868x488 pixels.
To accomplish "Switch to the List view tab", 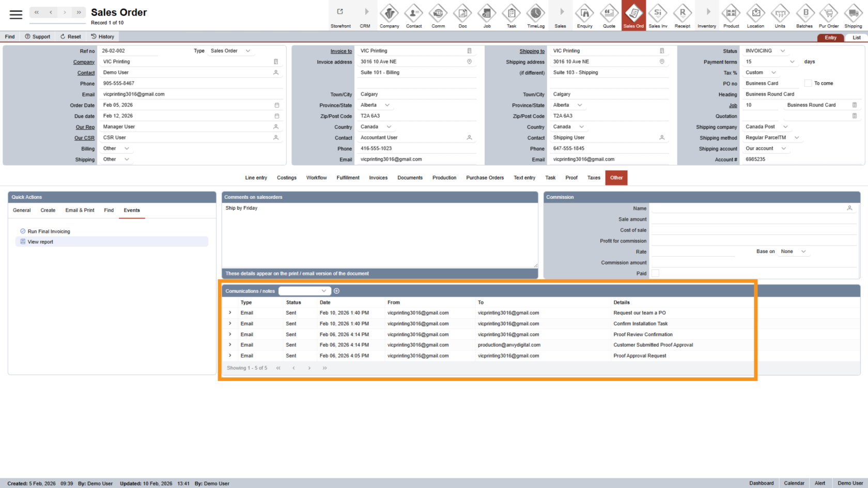I will click(x=856, y=37).
